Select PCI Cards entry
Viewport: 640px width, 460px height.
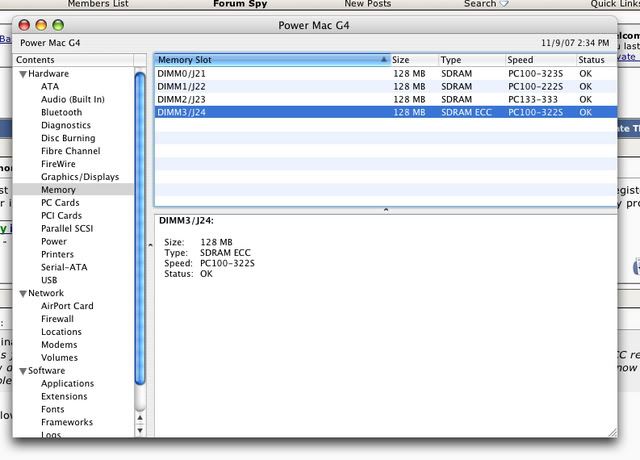point(61,216)
